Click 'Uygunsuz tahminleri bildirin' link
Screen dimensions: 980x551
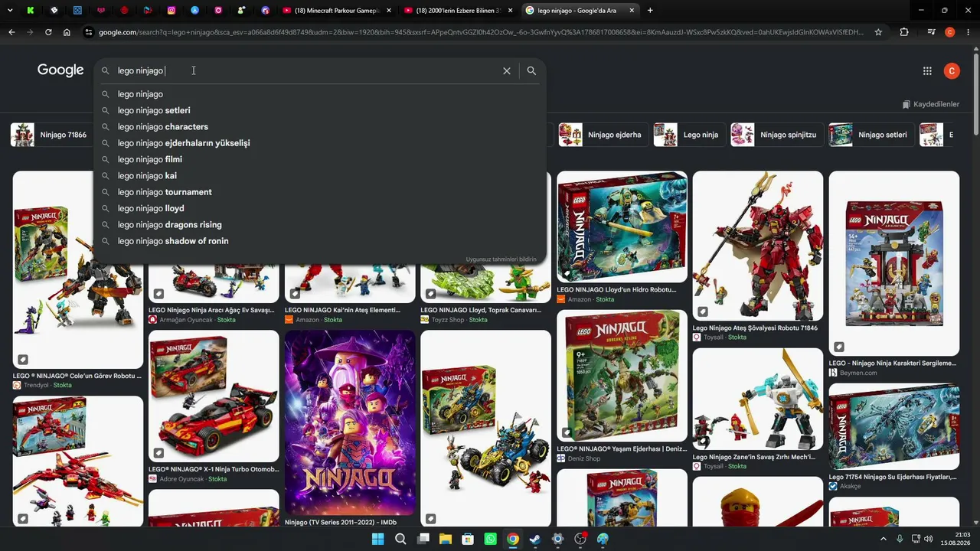501,259
